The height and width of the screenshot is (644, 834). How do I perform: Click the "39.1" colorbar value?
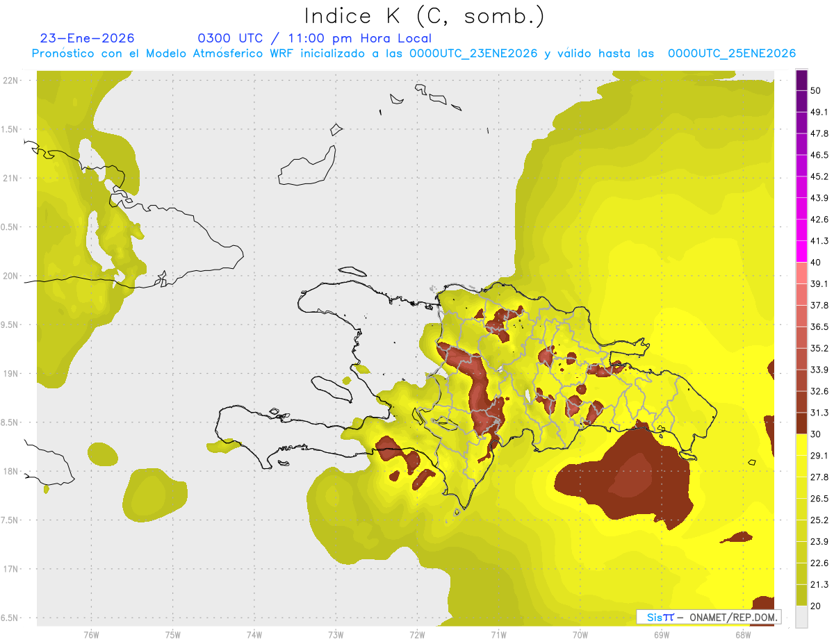(x=819, y=283)
